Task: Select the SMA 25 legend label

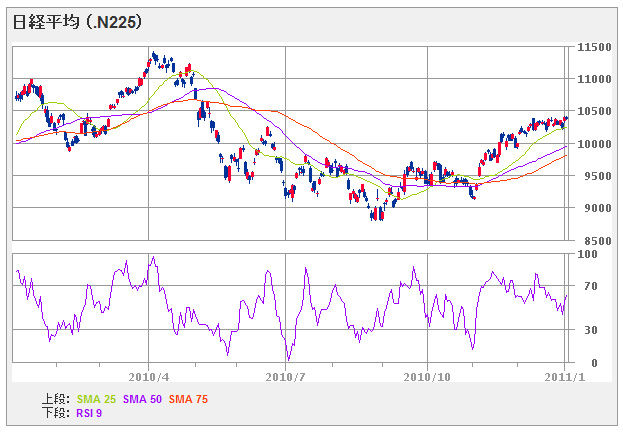Action: 96,399
